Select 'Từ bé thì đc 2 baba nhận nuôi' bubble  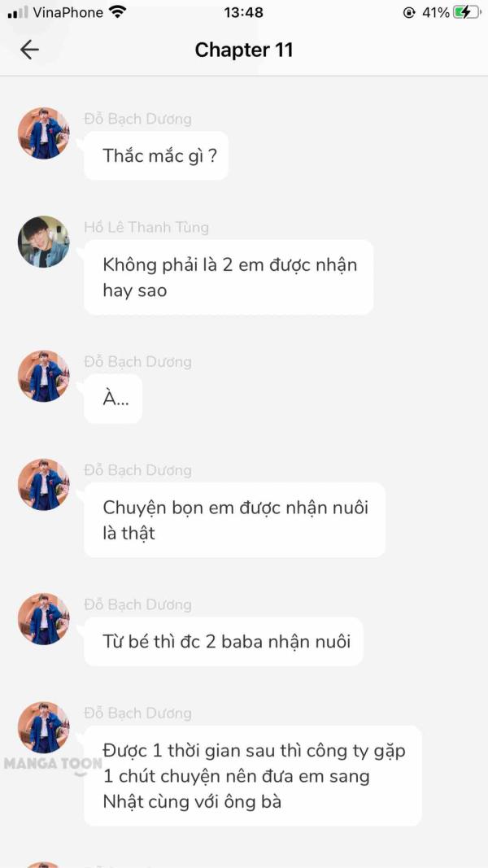point(224,642)
